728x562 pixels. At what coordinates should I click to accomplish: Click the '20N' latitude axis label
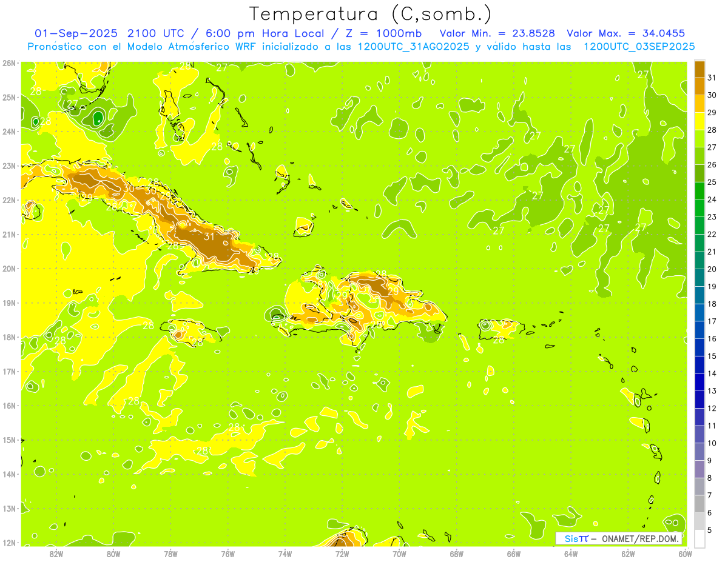coord(9,269)
